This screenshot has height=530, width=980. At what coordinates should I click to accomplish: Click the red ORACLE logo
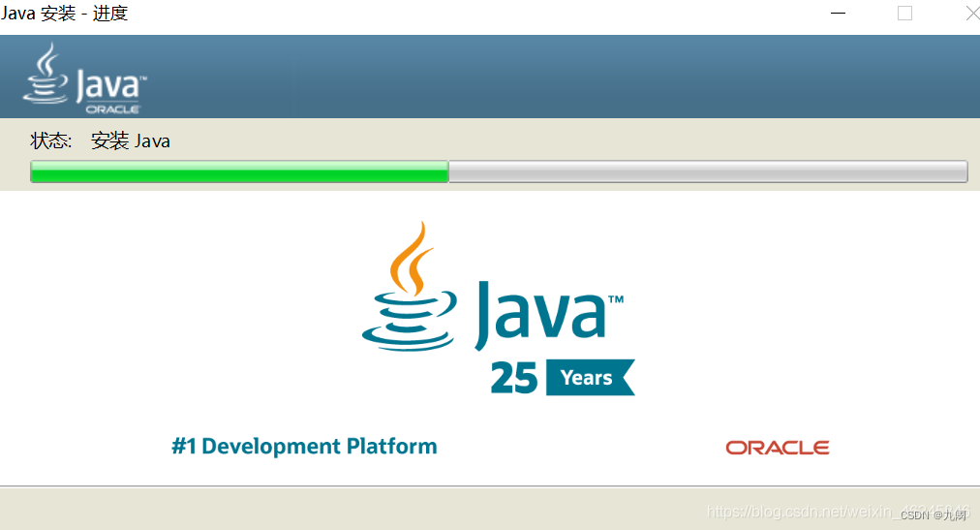(778, 448)
